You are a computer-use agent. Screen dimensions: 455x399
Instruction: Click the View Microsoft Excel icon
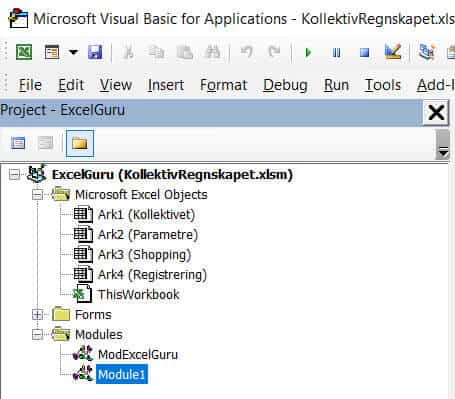coord(24,52)
